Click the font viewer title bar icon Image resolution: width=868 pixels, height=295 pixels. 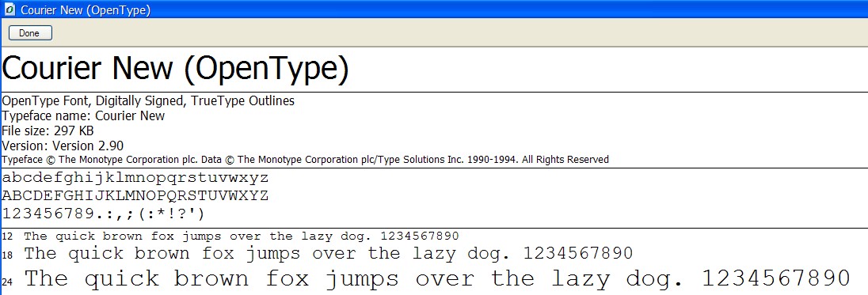click(10, 10)
